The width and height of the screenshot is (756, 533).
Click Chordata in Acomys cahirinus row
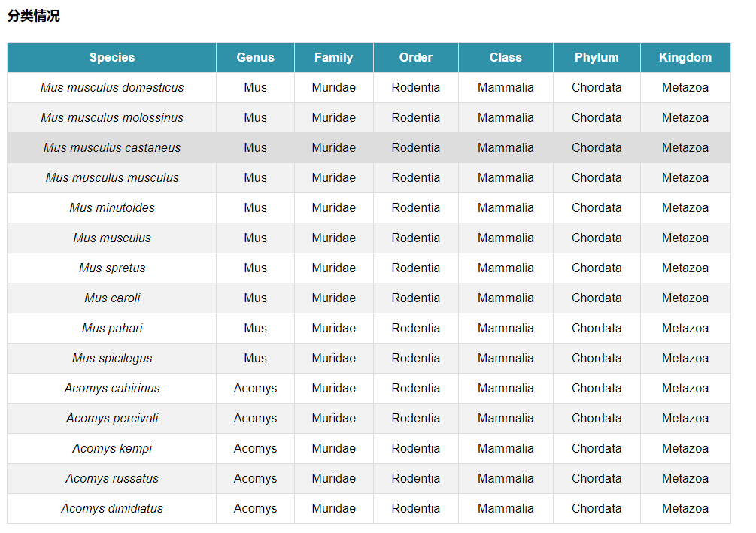click(597, 389)
